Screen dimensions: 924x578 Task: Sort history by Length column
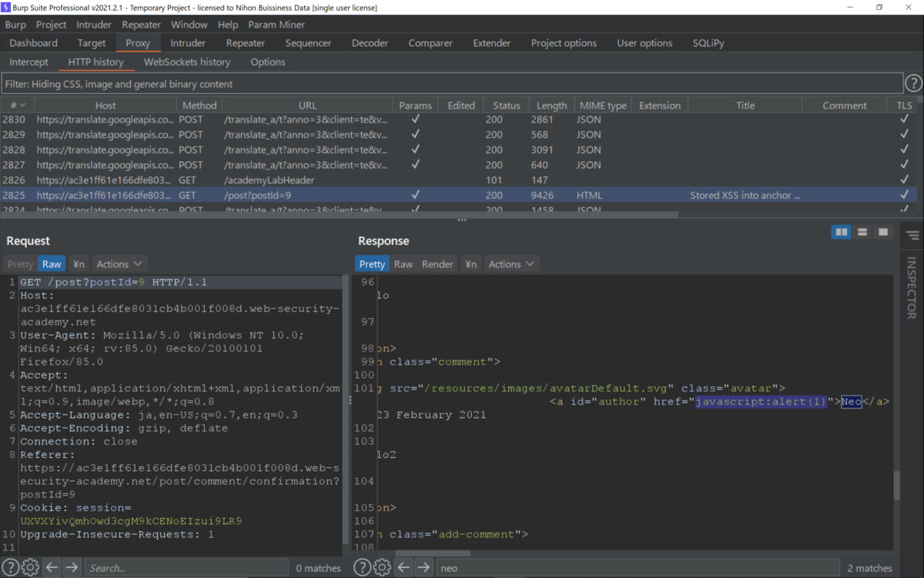point(551,105)
